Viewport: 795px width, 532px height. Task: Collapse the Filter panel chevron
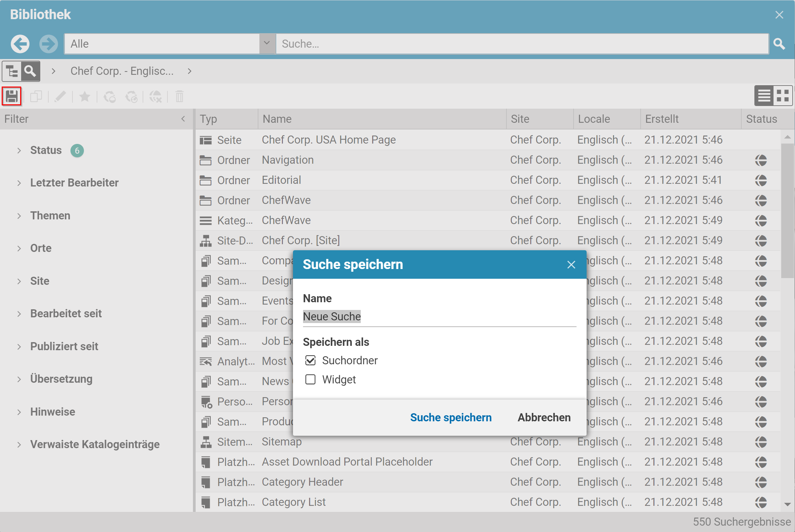[183, 119]
